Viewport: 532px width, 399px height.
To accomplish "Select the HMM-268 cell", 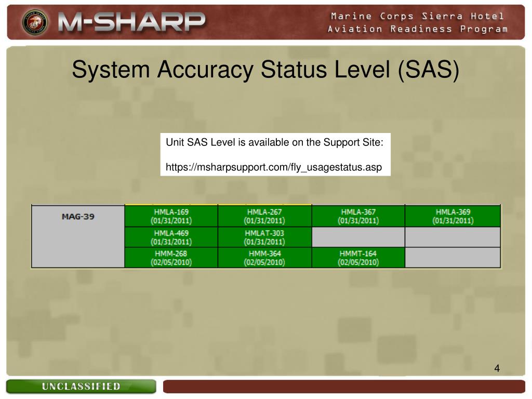I will tap(171, 258).
